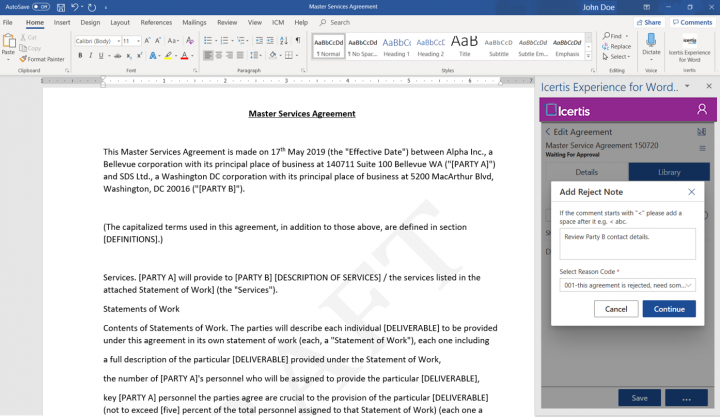The height and width of the screenshot is (418, 720).
Task: Switch to the Details tab in the Icertis panel
Action: coord(586,172)
